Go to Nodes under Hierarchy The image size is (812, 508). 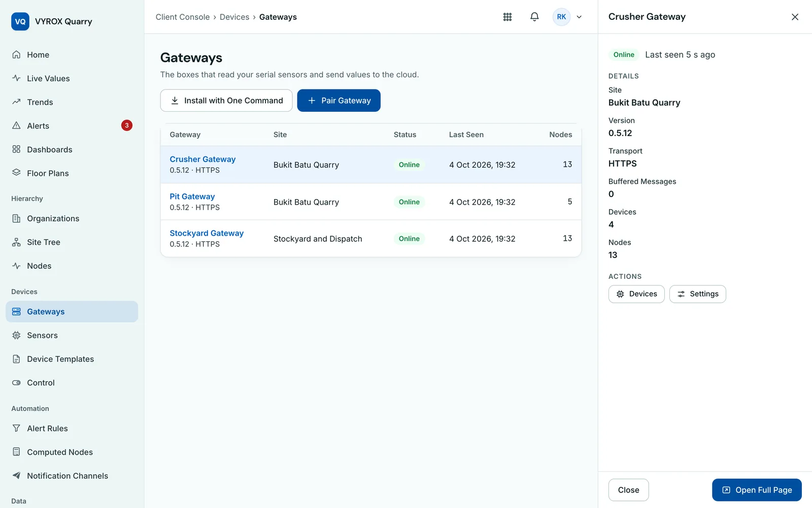point(72,266)
